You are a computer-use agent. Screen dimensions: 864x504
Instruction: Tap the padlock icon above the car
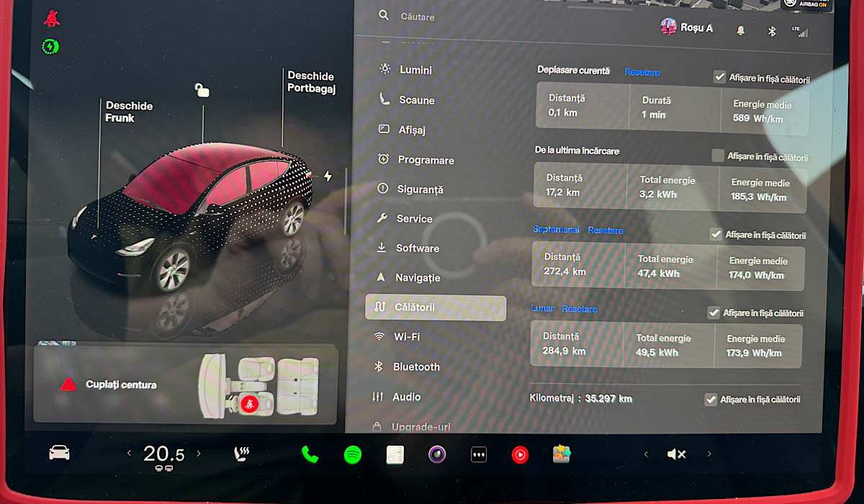coord(202,90)
